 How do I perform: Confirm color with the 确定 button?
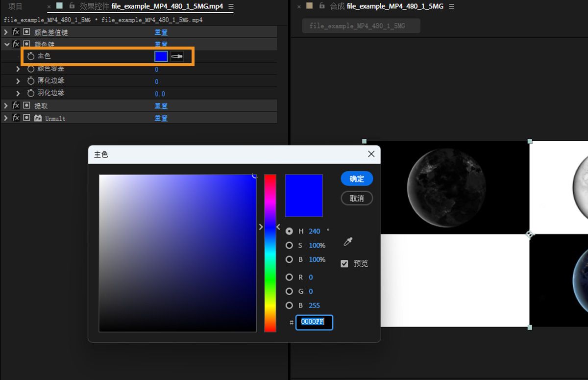pos(357,179)
